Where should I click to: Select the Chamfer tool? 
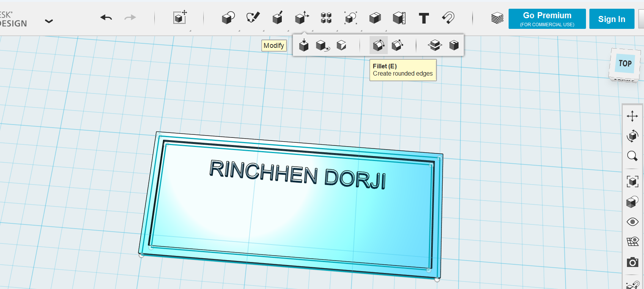(397, 45)
